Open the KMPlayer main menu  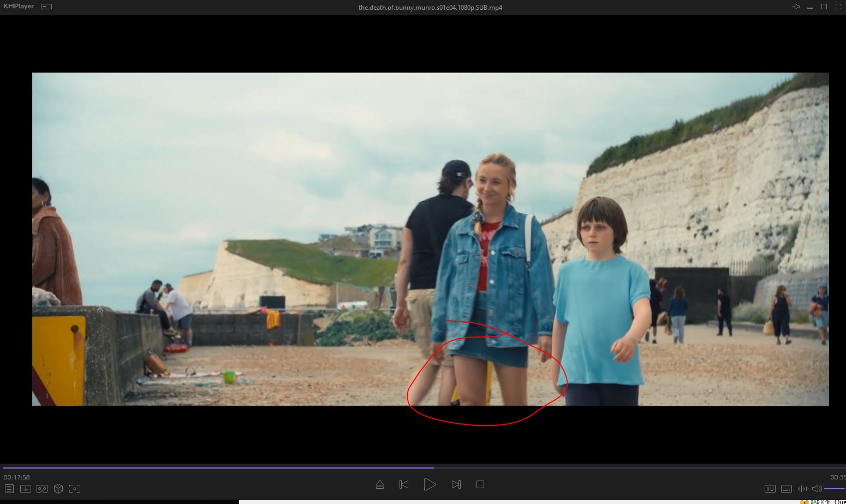pos(19,7)
